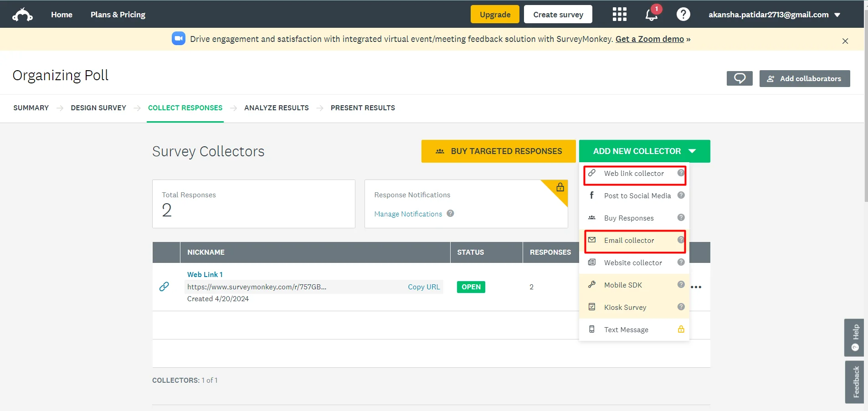Open the help question mark in header

pyautogui.click(x=683, y=15)
